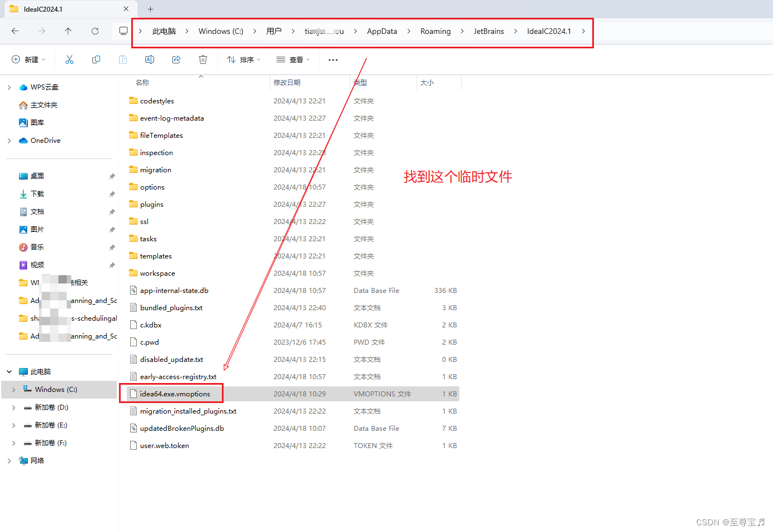Select early-access-registry.txt file

tap(178, 377)
